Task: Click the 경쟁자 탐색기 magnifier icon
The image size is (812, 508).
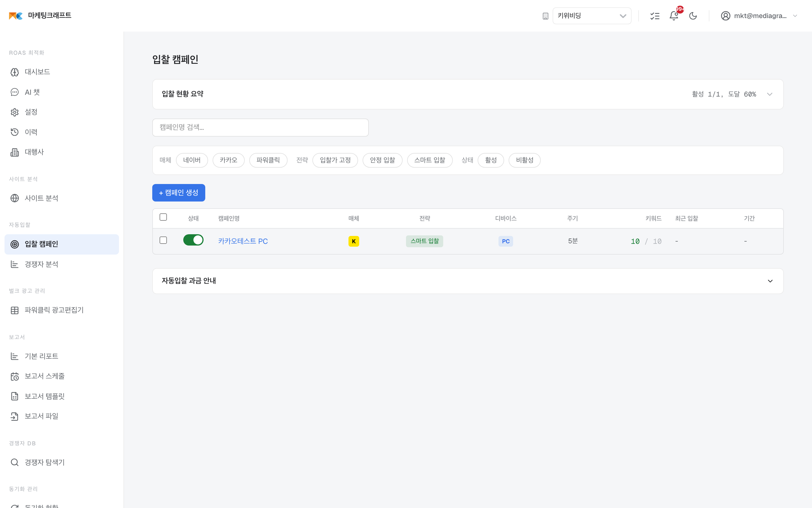Action: point(15,462)
